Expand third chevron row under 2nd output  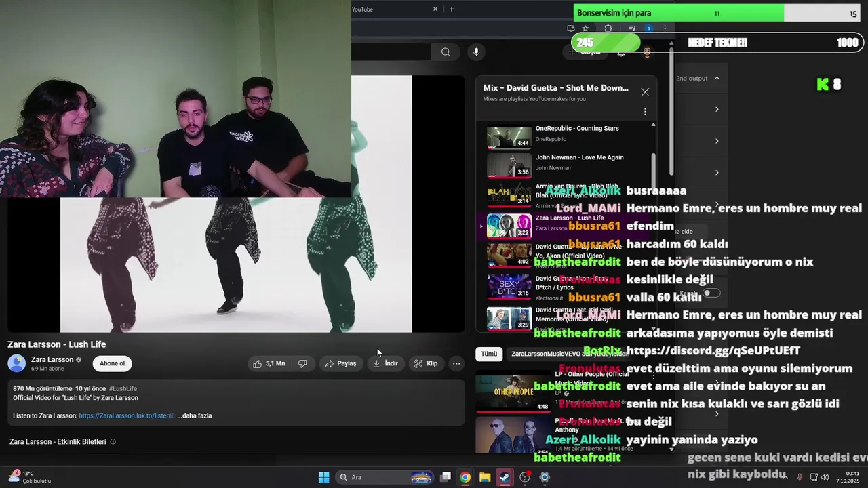717,172
